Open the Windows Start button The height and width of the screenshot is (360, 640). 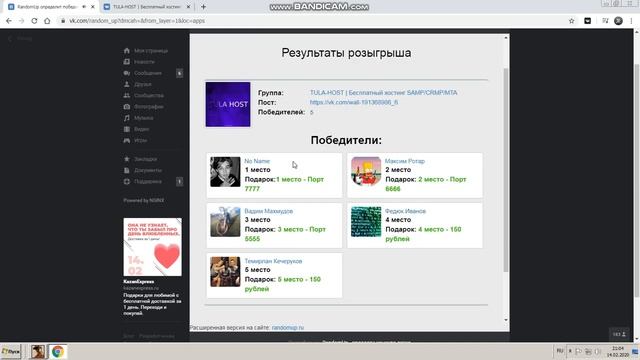[x=11, y=351]
